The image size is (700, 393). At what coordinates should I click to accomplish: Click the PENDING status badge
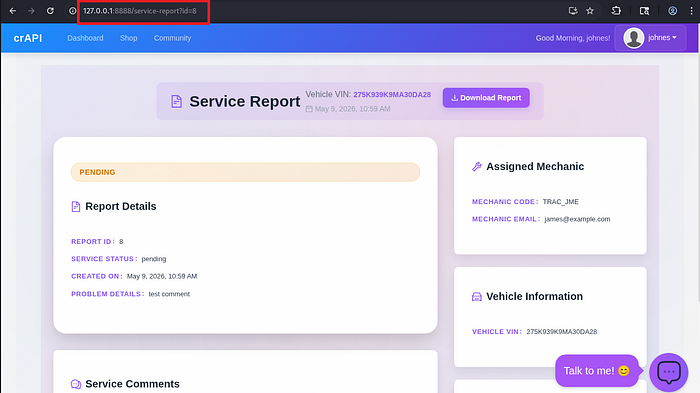pyautogui.click(x=245, y=172)
